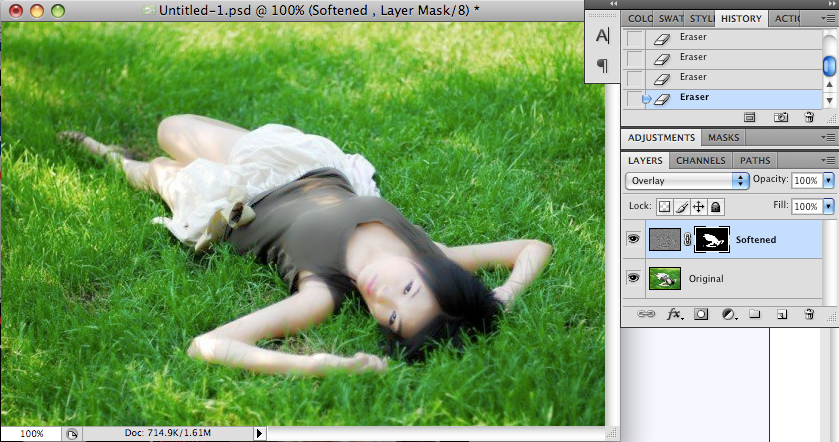Select the History tab
Viewport: 839px width, 442px height.
741,19
